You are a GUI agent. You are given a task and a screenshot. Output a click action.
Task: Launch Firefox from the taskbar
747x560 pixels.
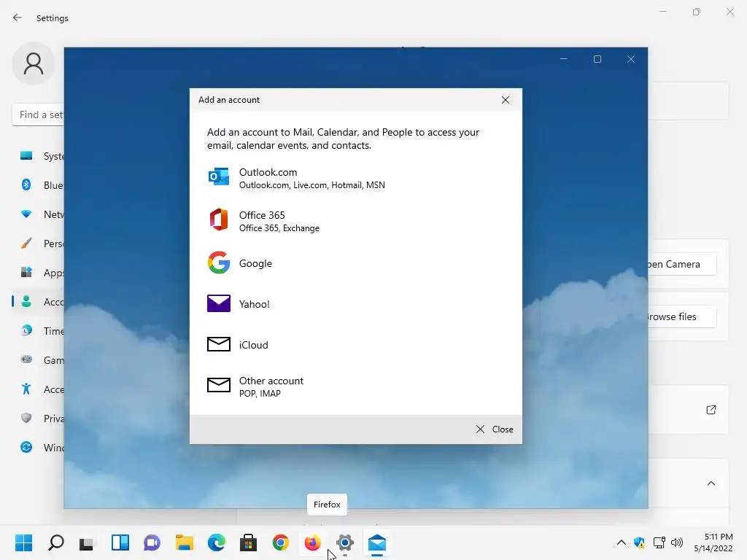click(312, 542)
